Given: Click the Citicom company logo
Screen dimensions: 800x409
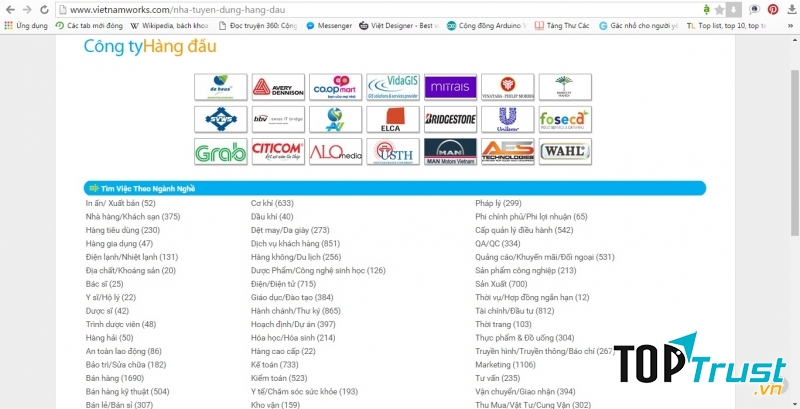Looking at the screenshot, I should (278, 151).
